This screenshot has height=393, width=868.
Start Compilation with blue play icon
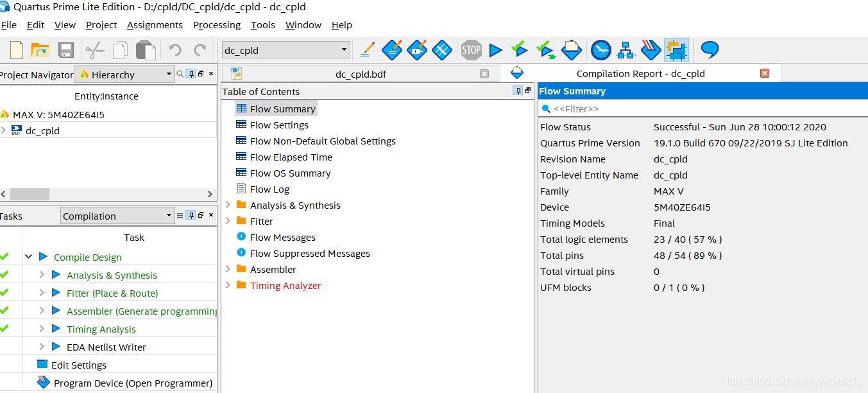pyautogui.click(x=495, y=49)
